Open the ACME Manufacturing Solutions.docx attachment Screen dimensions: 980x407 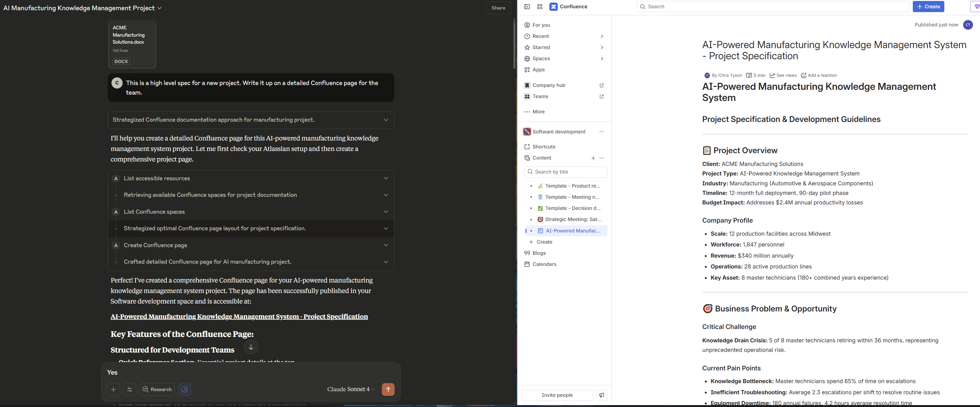132,45
